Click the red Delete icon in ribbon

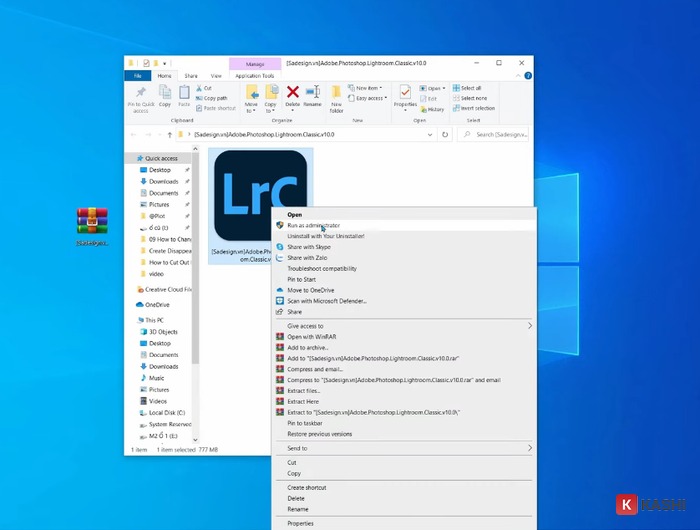[x=292, y=95]
